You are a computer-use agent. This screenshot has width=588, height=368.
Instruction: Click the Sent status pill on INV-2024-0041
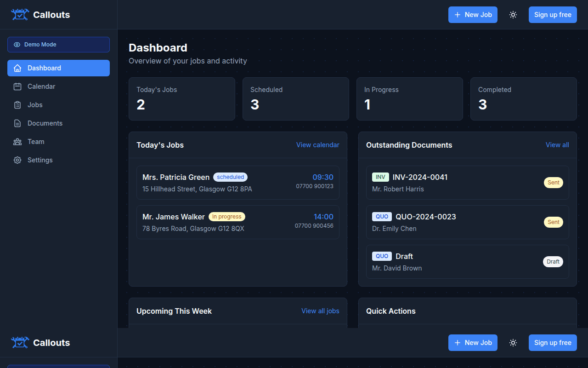click(553, 182)
